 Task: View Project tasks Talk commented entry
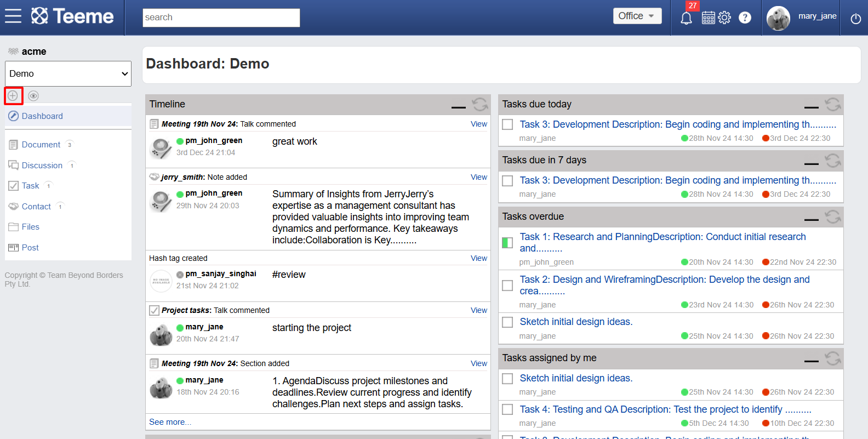pos(479,310)
